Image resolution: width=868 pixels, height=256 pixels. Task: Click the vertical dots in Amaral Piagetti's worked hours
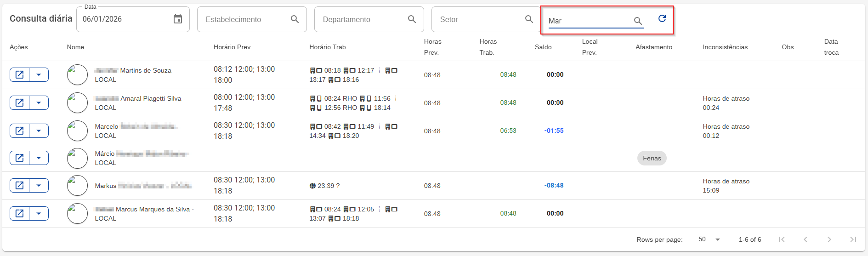(x=396, y=98)
